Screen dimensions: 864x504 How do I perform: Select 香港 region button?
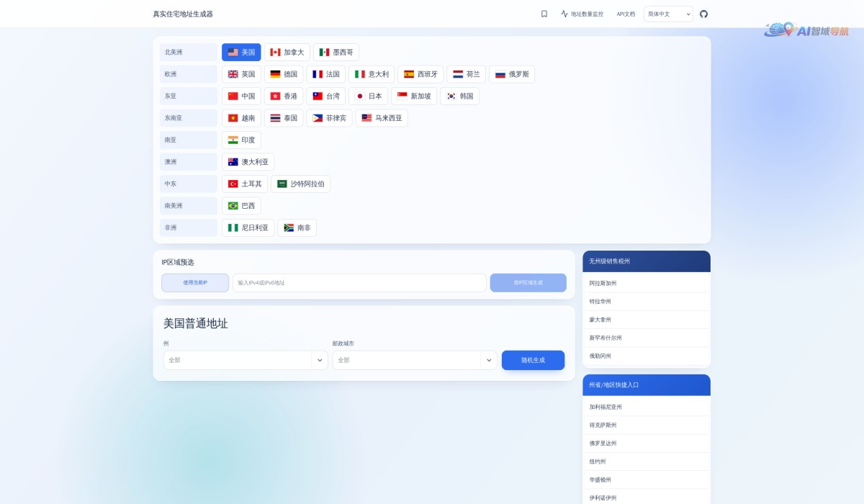[284, 96]
